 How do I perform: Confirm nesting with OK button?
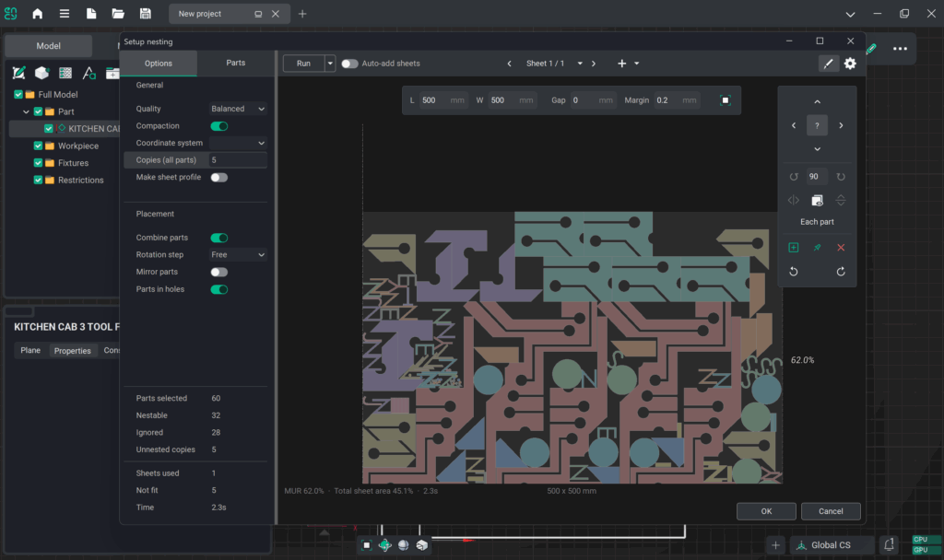pyautogui.click(x=766, y=511)
